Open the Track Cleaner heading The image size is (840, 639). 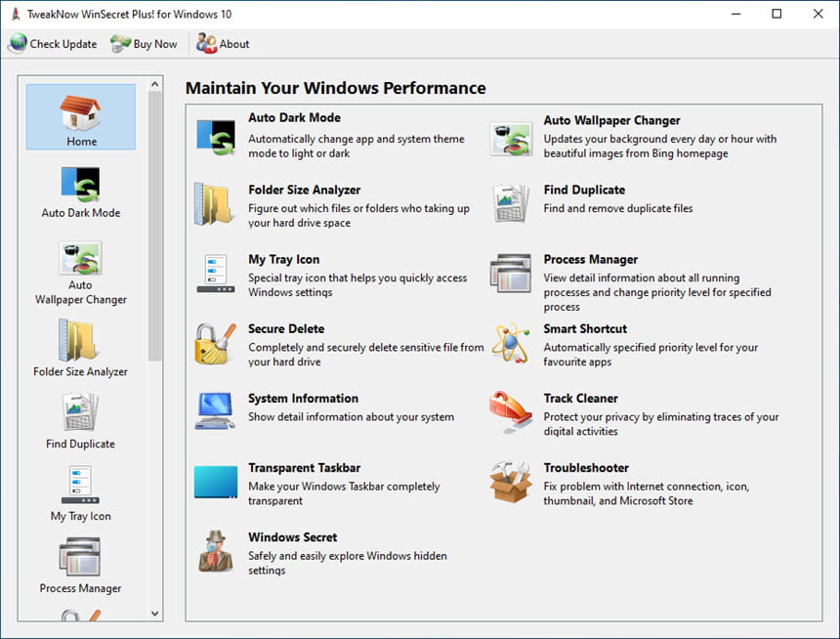tap(581, 399)
